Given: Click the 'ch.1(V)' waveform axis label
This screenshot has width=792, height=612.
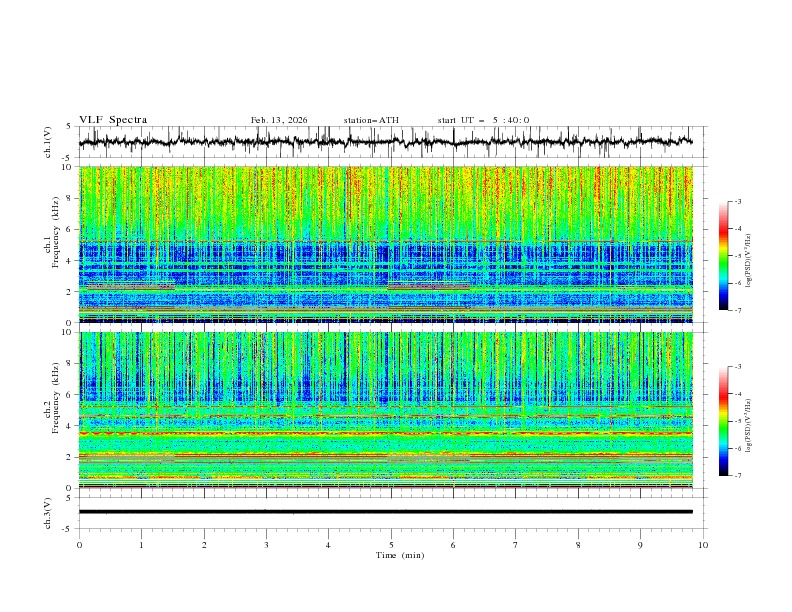Looking at the screenshot, I should pos(48,142).
